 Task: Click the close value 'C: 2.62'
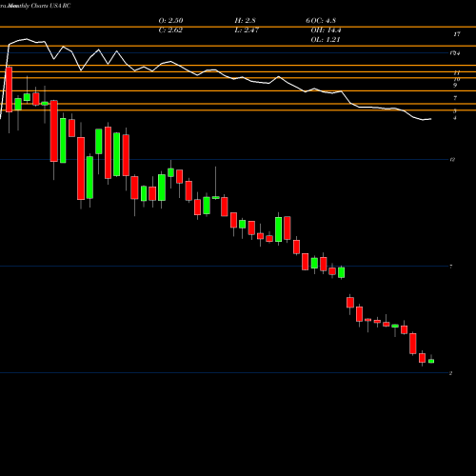tap(170, 30)
